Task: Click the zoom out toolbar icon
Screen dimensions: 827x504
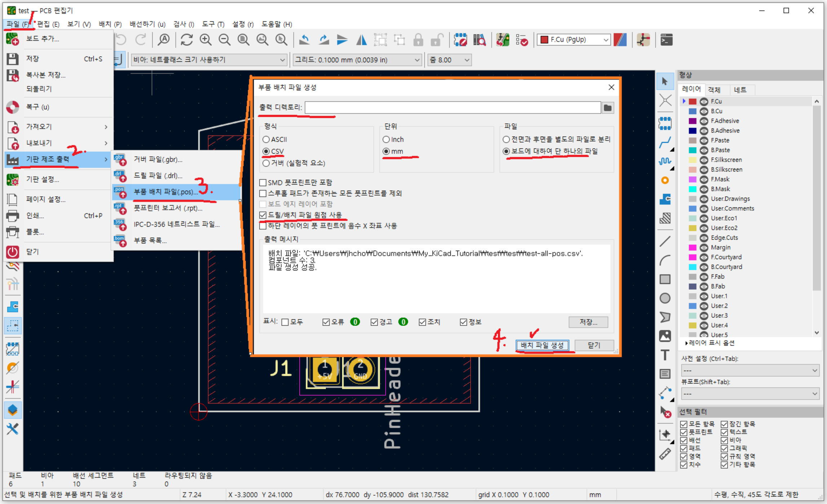Action: click(x=224, y=40)
